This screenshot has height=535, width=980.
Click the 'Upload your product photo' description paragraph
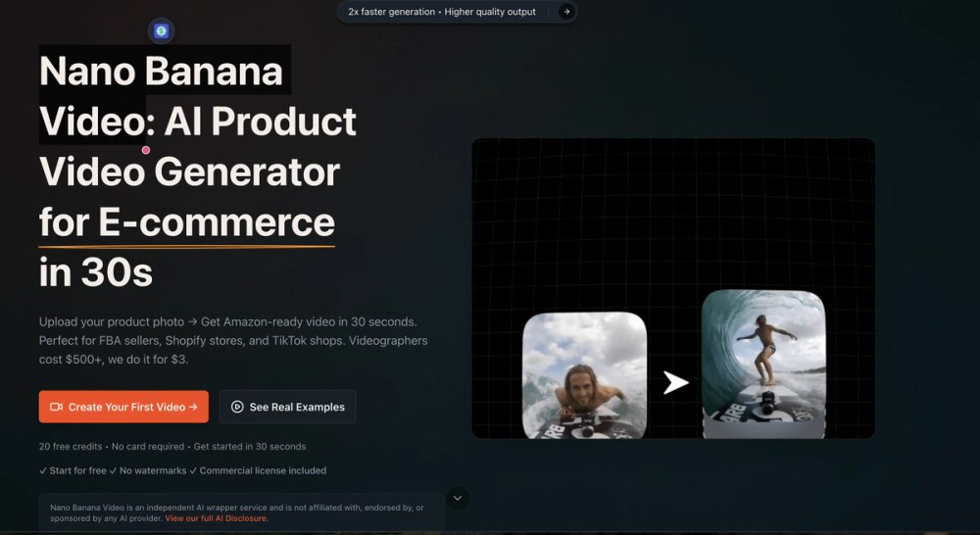(x=233, y=341)
